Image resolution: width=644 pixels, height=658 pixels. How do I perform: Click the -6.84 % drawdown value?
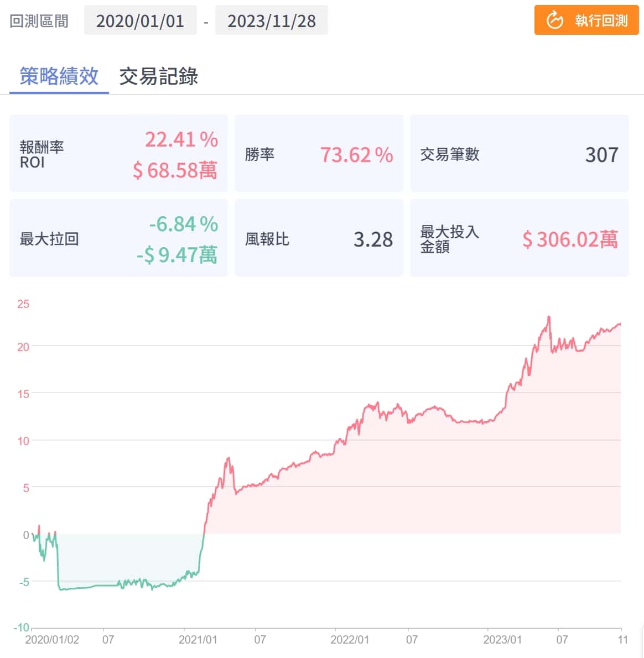tap(183, 224)
